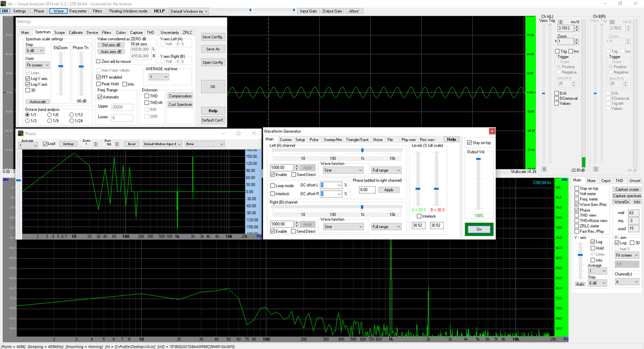Click Reset button in Phase window

pos(130,144)
